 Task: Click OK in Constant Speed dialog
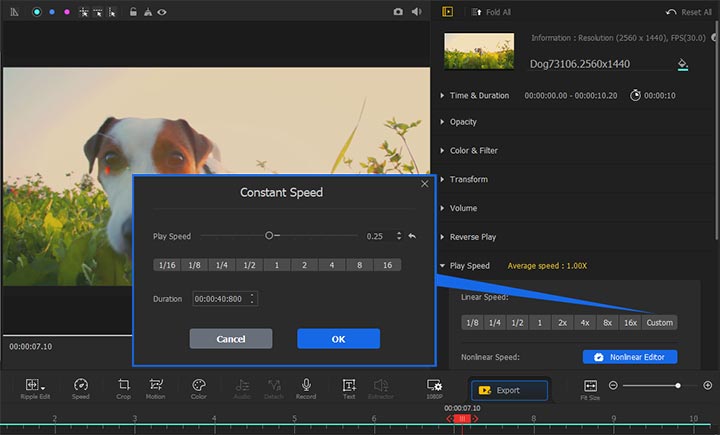338,339
